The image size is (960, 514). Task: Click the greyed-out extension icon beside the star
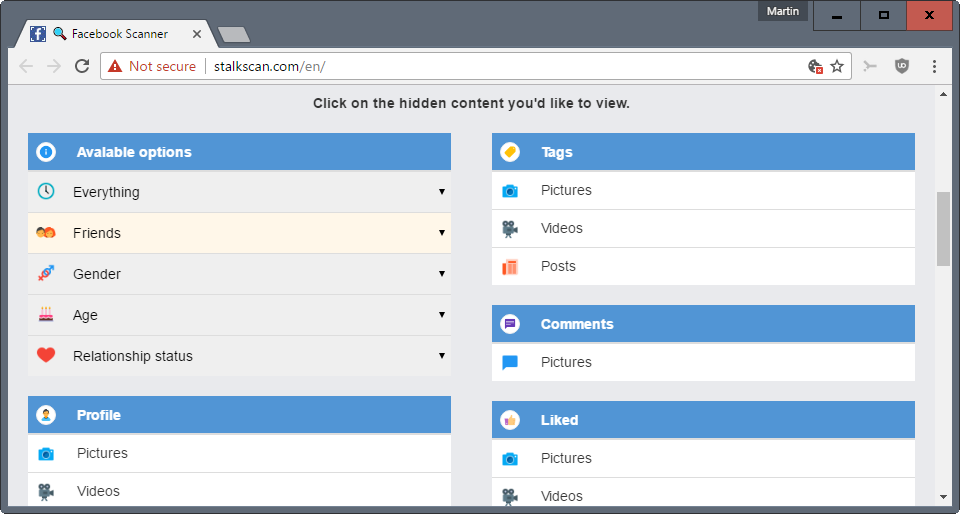pos(870,66)
